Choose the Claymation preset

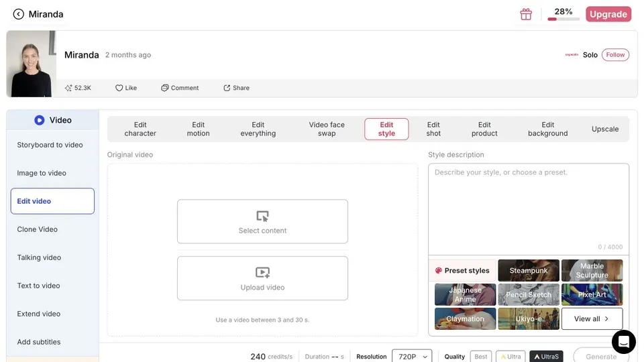(x=466, y=319)
